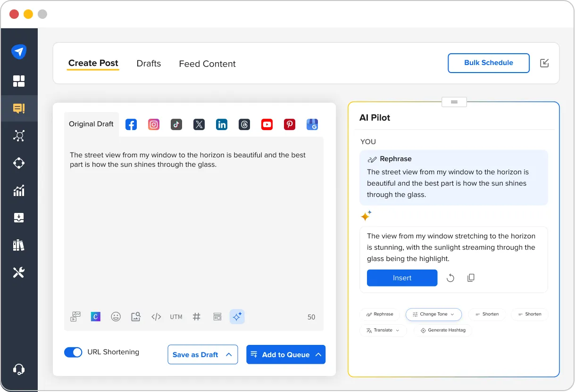
Task: Select the Canva integration icon
Action: click(x=95, y=317)
